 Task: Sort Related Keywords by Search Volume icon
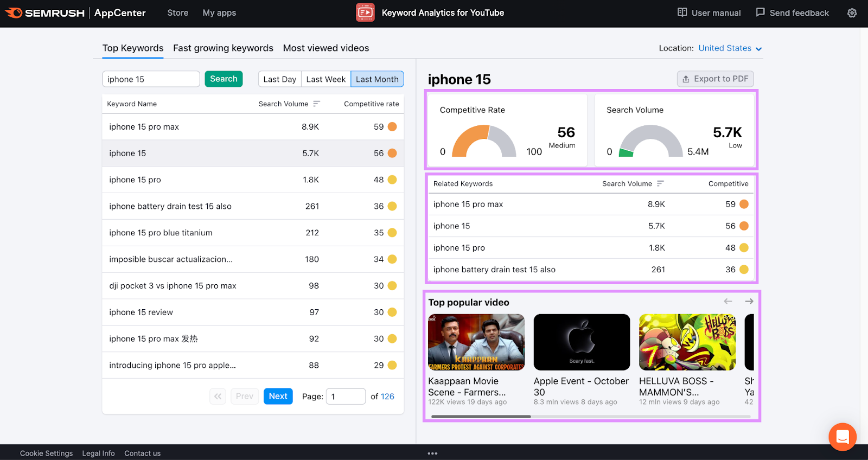click(x=660, y=184)
